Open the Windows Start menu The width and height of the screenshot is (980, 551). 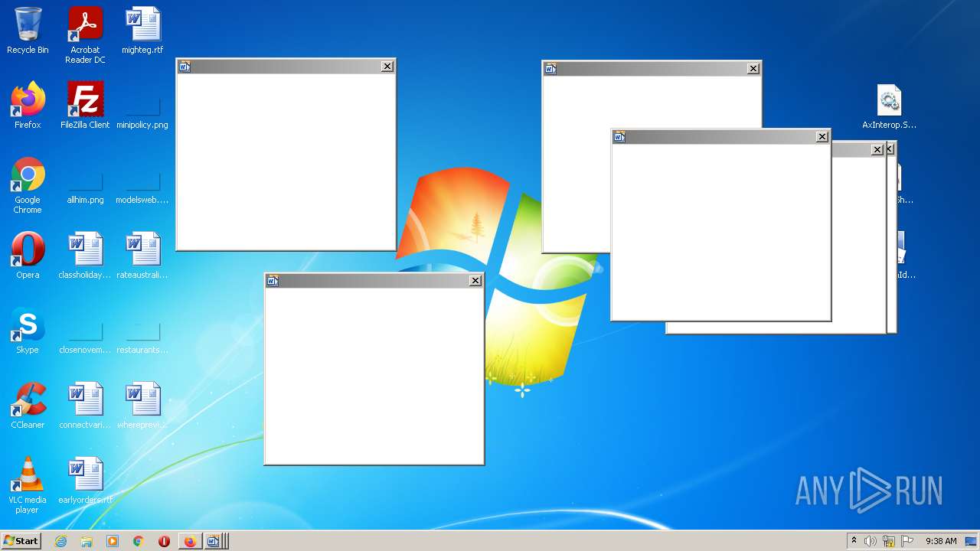pyautogui.click(x=21, y=541)
